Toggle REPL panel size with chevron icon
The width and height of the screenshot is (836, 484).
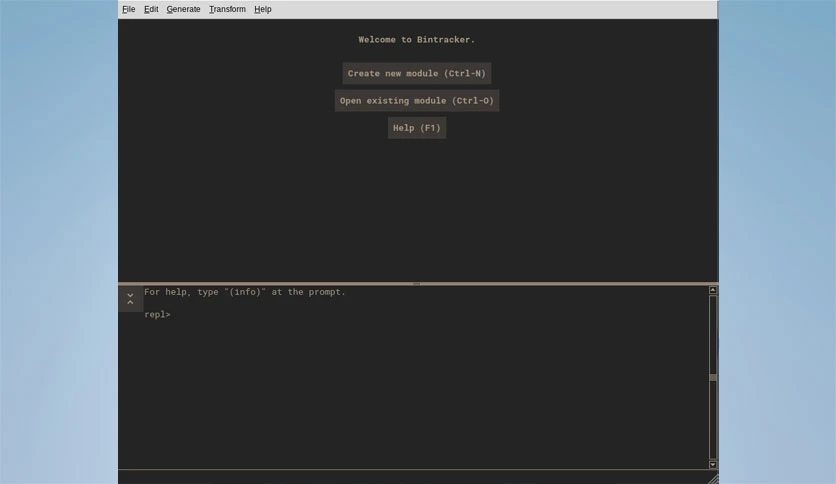(x=130, y=299)
